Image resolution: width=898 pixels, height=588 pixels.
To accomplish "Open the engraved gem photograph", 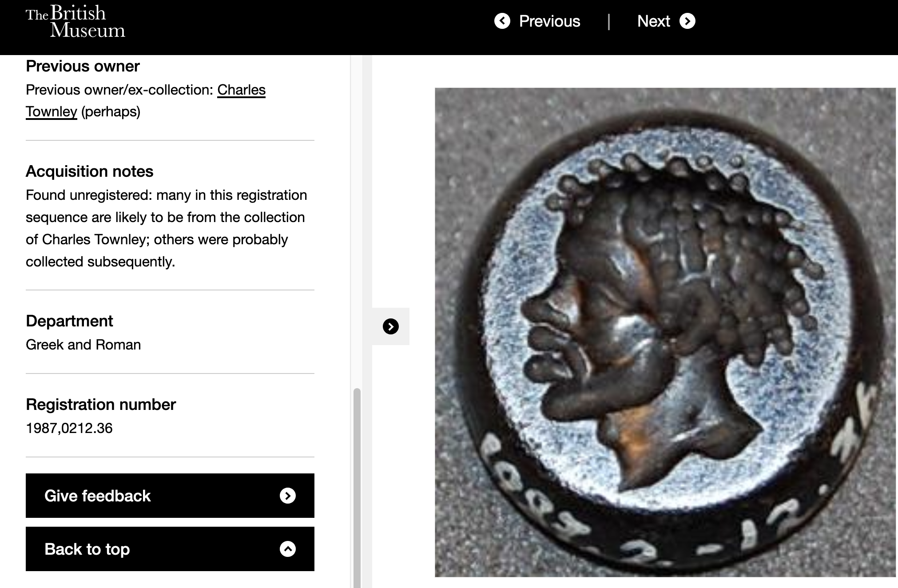I will (665, 332).
